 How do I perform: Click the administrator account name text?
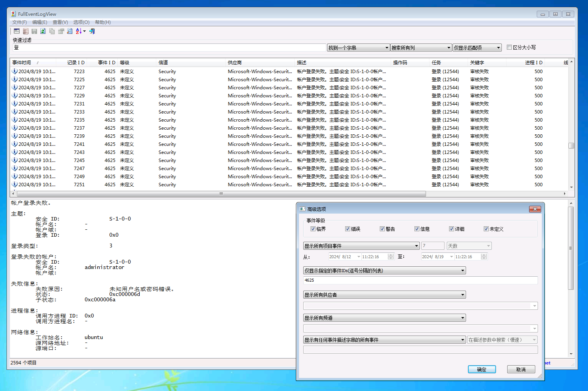pos(104,267)
